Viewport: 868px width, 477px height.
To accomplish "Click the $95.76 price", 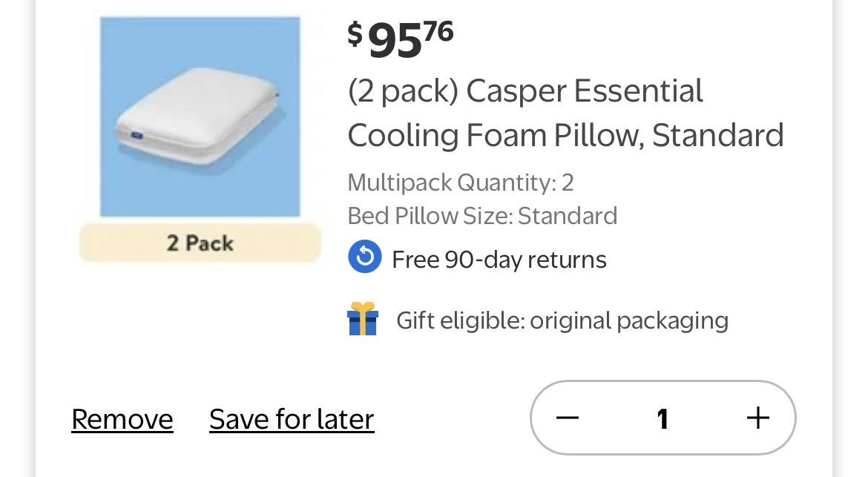I will click(401, 40).
